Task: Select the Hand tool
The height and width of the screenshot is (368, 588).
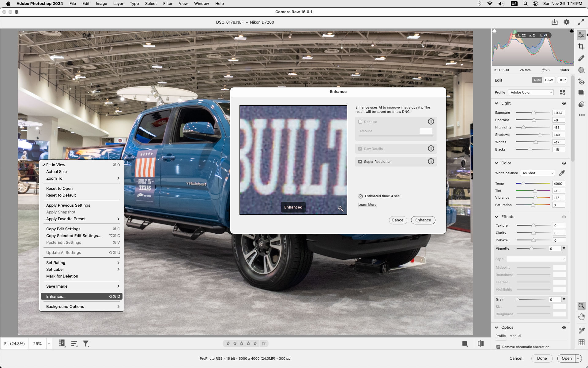Action: coord(581,316)
